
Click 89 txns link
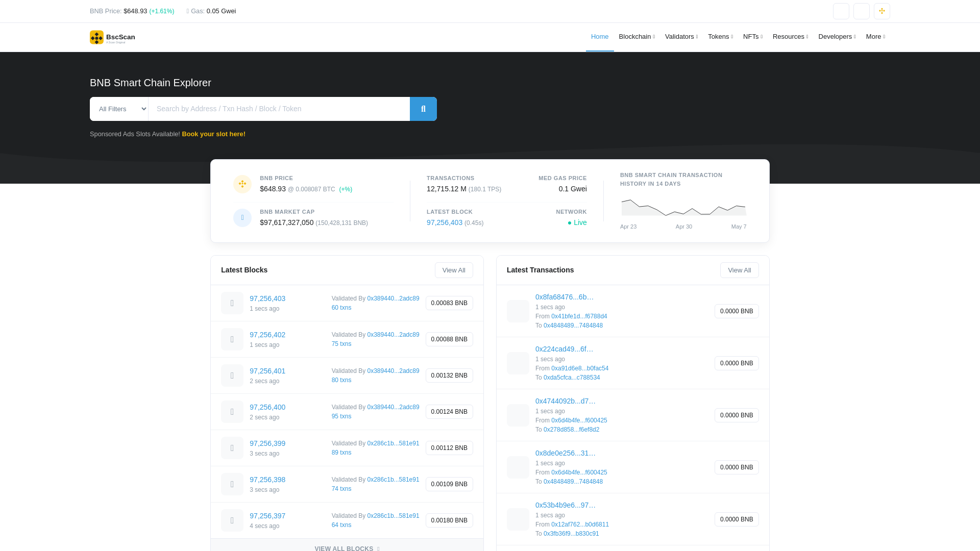pos(341,453)
